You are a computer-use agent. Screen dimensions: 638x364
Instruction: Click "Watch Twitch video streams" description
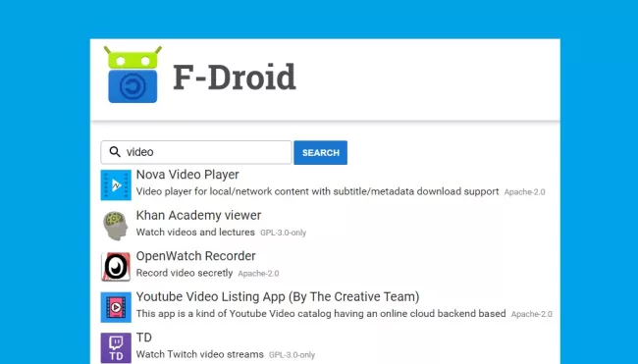(x=200, y=354)
